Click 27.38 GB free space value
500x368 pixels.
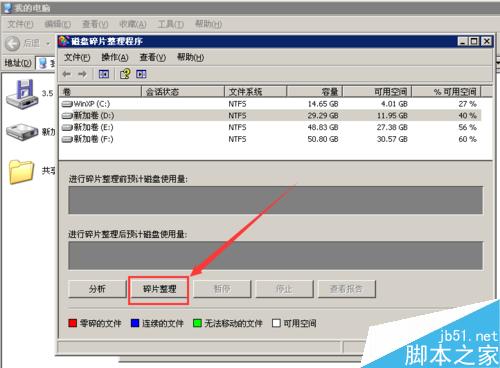392,127
